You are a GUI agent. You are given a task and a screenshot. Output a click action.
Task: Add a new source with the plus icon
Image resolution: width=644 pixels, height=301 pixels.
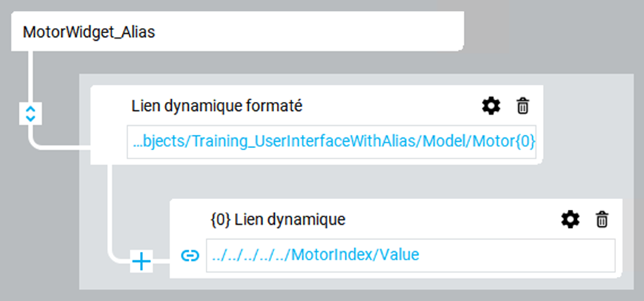pyautogui.click(x=142, y=262)
